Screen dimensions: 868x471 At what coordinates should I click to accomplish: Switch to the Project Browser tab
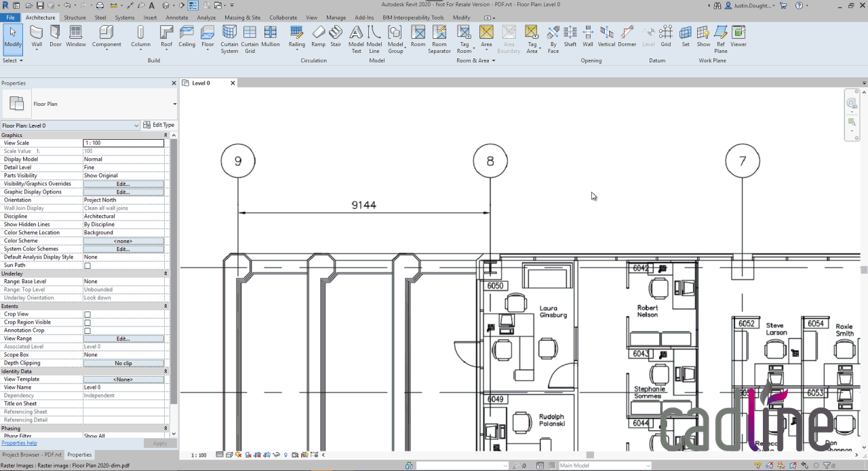[x=32, y=455]
